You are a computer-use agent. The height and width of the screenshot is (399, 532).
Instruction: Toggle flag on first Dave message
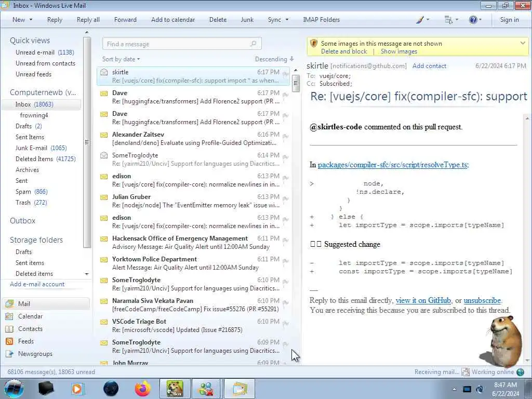(285, 95)
